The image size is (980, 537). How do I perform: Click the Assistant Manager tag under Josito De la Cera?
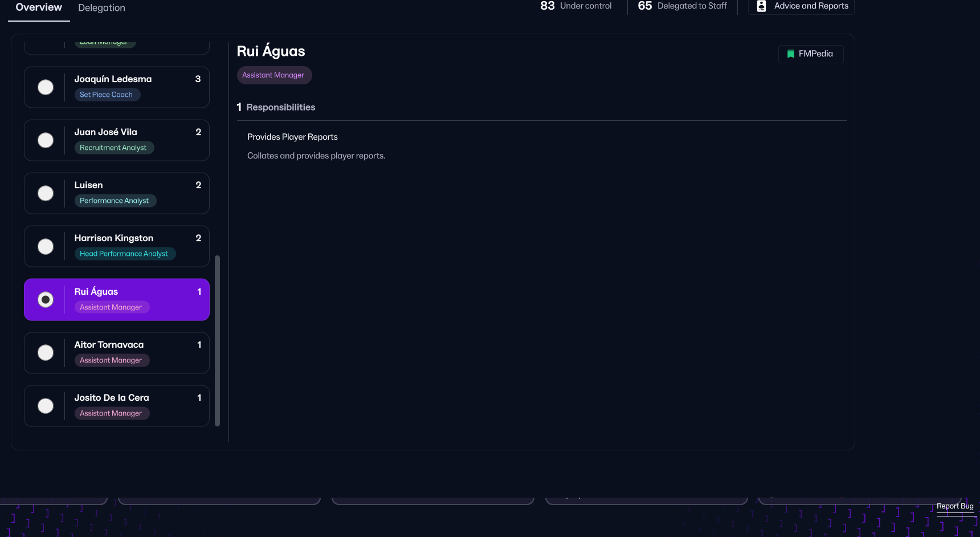coord(112,413)
